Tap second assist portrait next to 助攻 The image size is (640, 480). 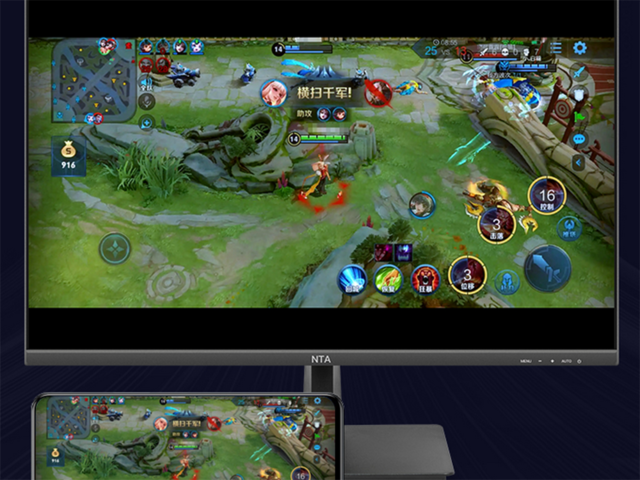339,114
